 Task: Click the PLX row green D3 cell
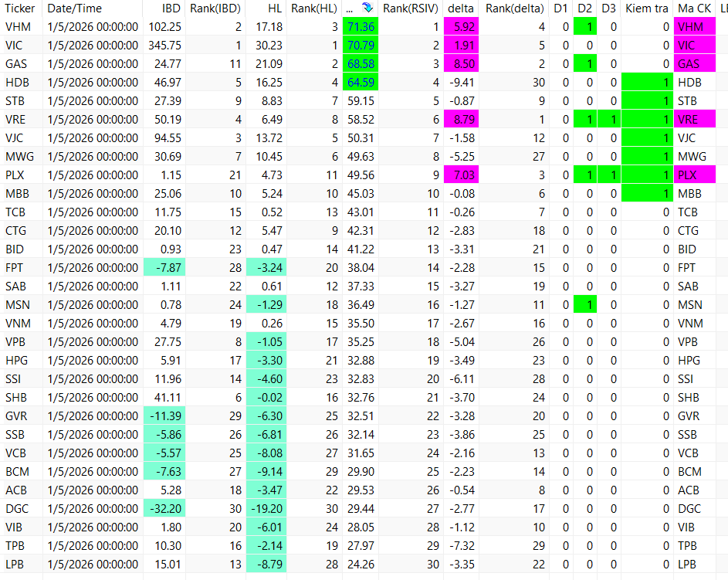(608, 175)
